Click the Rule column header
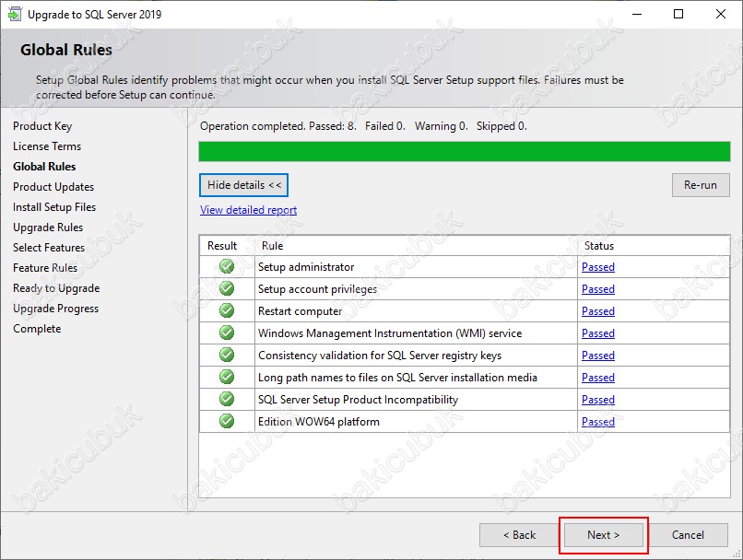Viewport: 743px width, 560px height. pos(273,246)
